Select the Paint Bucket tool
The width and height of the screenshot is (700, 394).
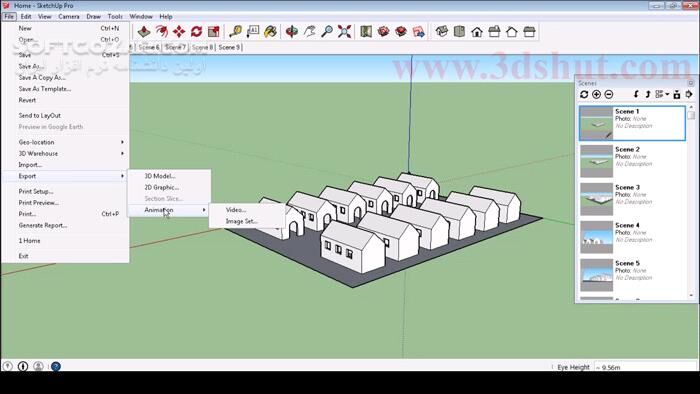tap(270, 31)
